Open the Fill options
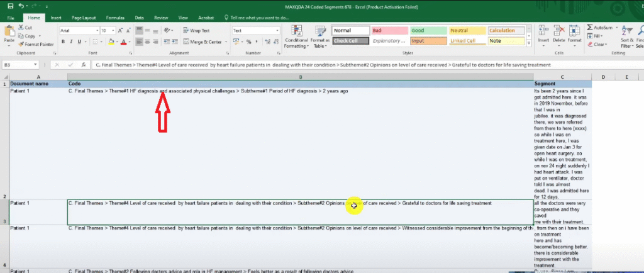Viewport: 644px width, 273px height. coord(594,36)
